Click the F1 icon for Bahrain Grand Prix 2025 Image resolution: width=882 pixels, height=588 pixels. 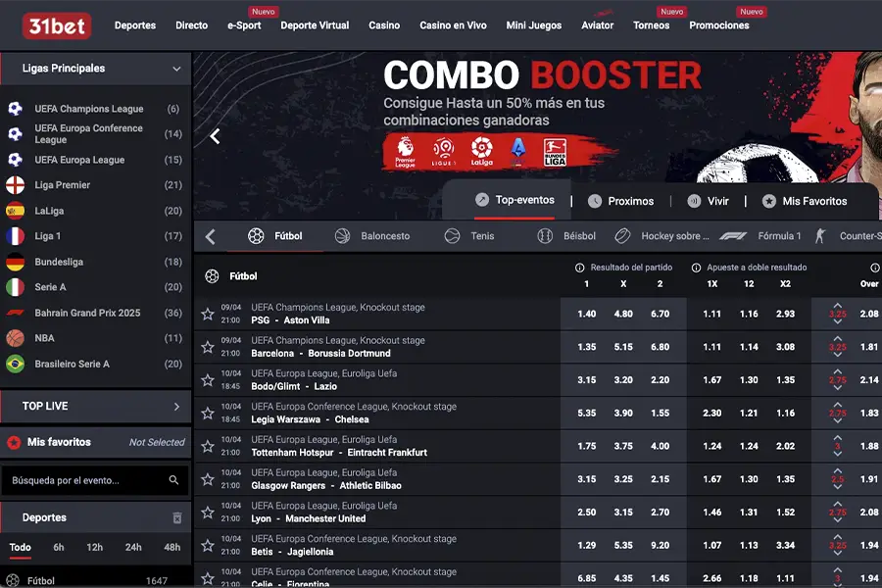coord(15,313)
